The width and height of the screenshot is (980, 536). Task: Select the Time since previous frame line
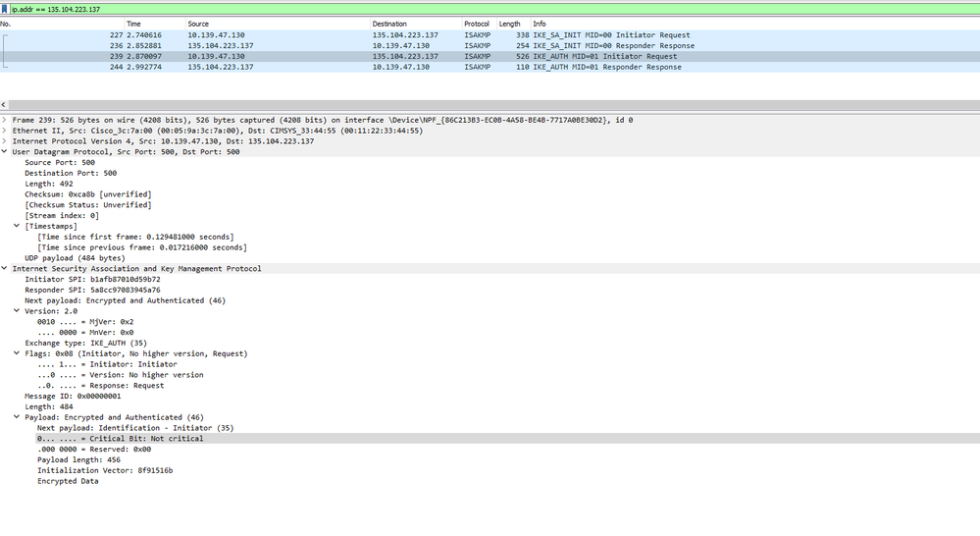point(142,247)
